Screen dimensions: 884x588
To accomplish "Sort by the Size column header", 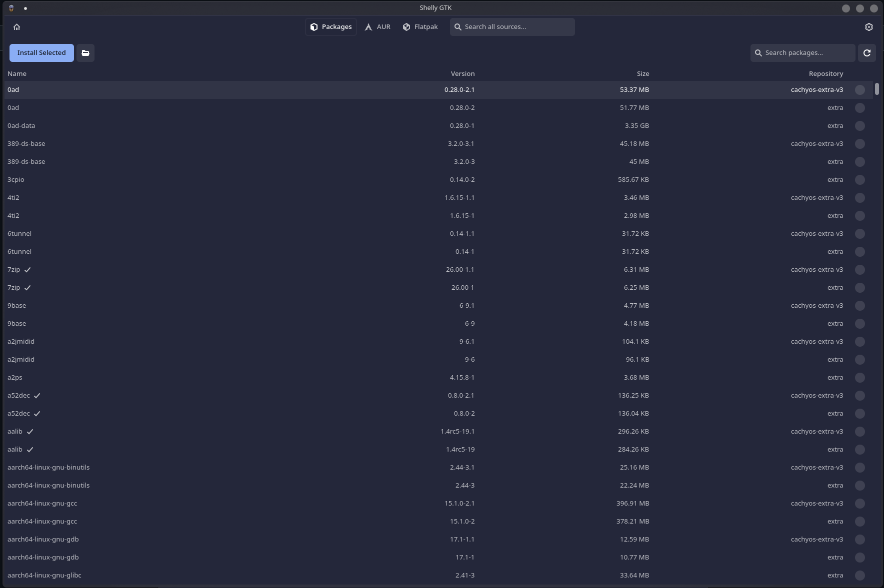I will point(643,73).
